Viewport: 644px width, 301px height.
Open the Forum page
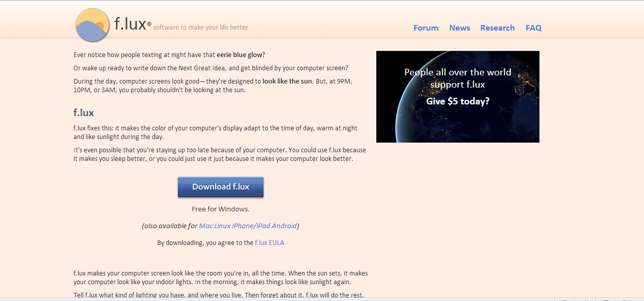pos(426,28)
